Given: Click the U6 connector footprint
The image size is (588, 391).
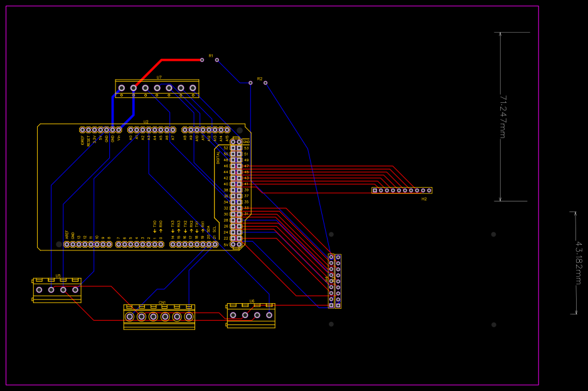Looking at the screenshot, I should pyautogui.click(x=250, y=314).
